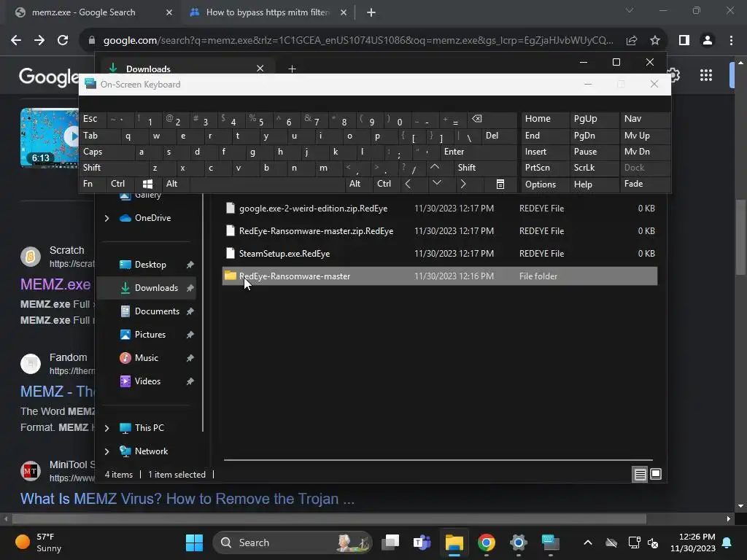Switch File Explorer to details view

pos(640,474)
